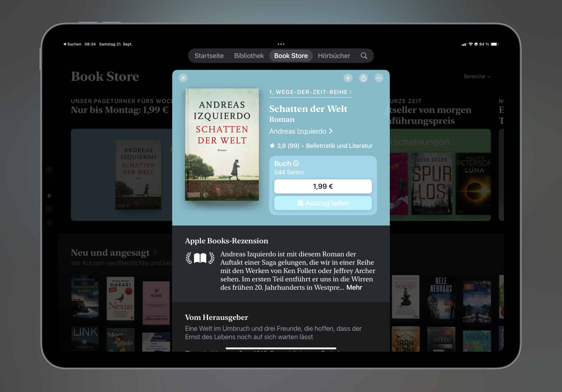Tap the three-dot multitasking indicator
Viewport: 562px width, 392px height.
pos(281,44)
